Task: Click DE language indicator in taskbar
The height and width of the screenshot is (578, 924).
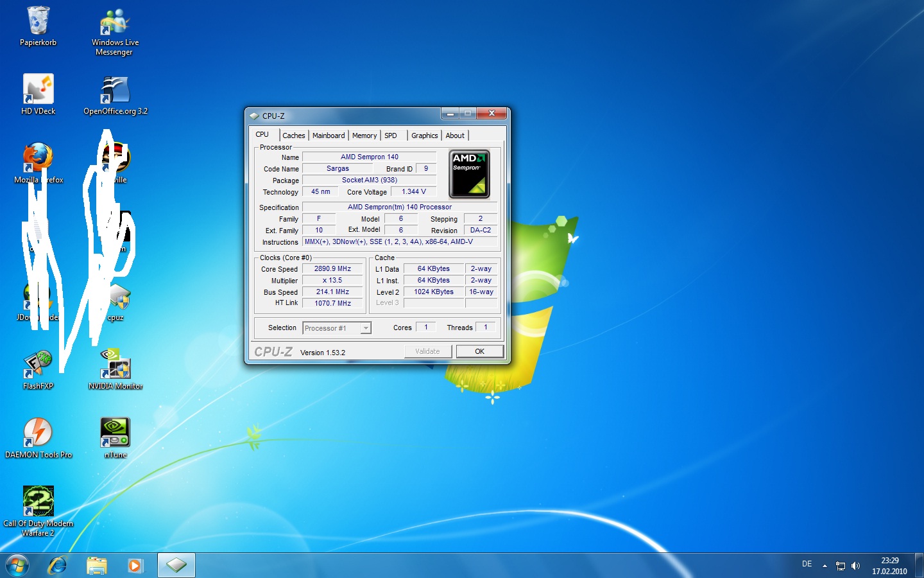Action: 807,564
